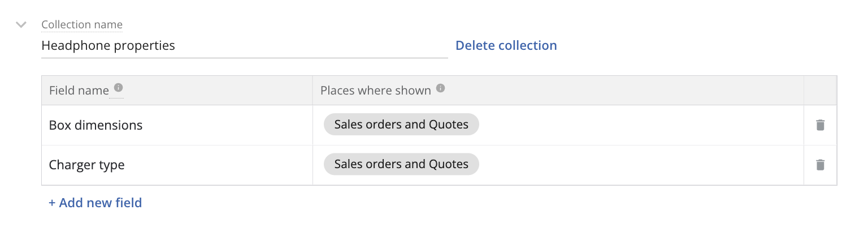Edit the Charger type field name
Viewport: 868px width, 231px height.
[177, 165]
